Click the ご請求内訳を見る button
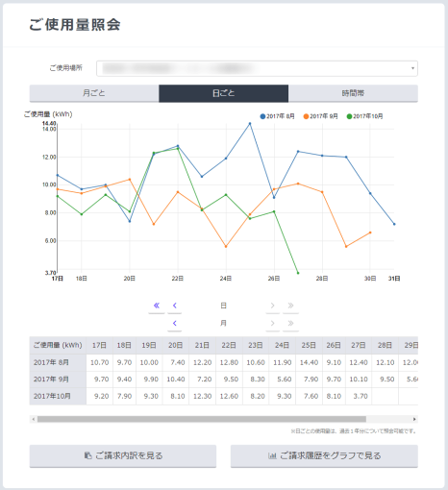448x490 pixels. point(123,455)
